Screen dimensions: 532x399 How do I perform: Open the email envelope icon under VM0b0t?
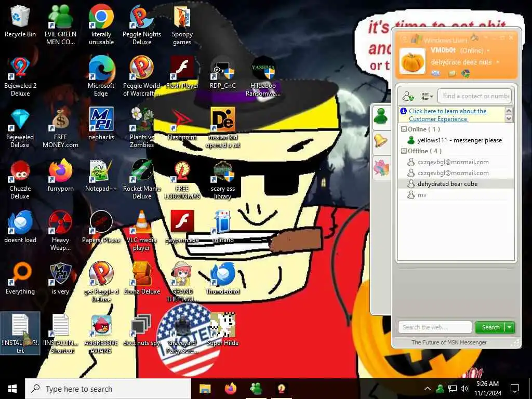tap(435, 73)
